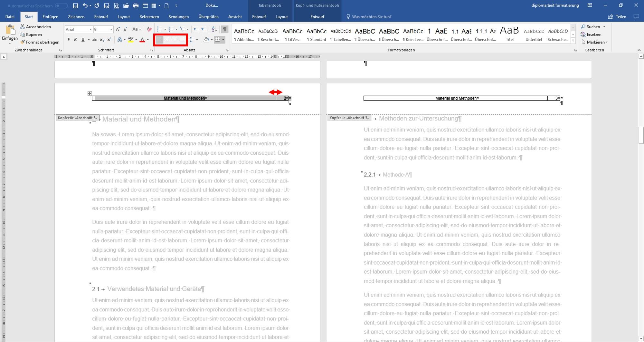
Task: Open the shading fill color picker dropdown
Action: click(212, 40)
